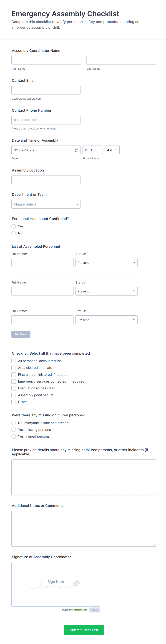This screenshot has height=644, width=166.
Task: Submit the checklist form
Action: [84, 630]
